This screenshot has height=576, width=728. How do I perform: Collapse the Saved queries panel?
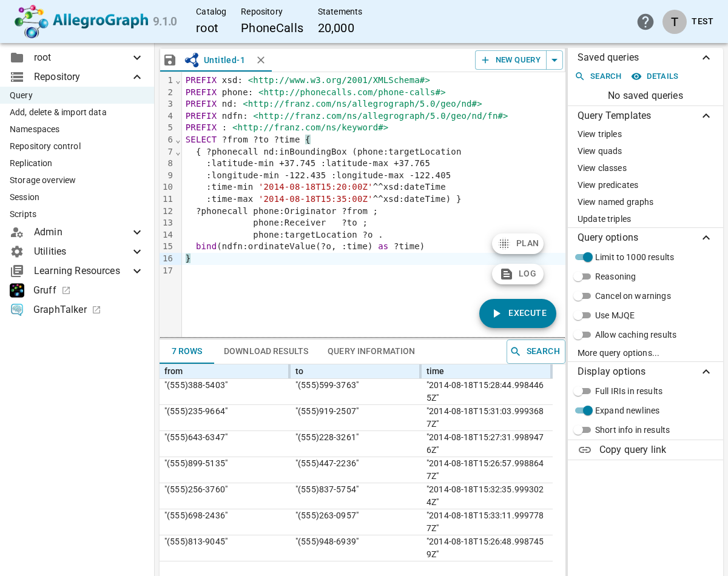706,58
